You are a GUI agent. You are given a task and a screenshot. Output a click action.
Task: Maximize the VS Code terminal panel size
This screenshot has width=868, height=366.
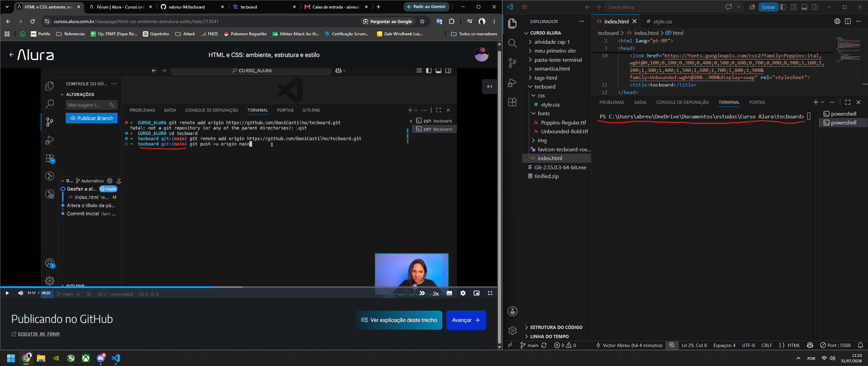(848, 102)
